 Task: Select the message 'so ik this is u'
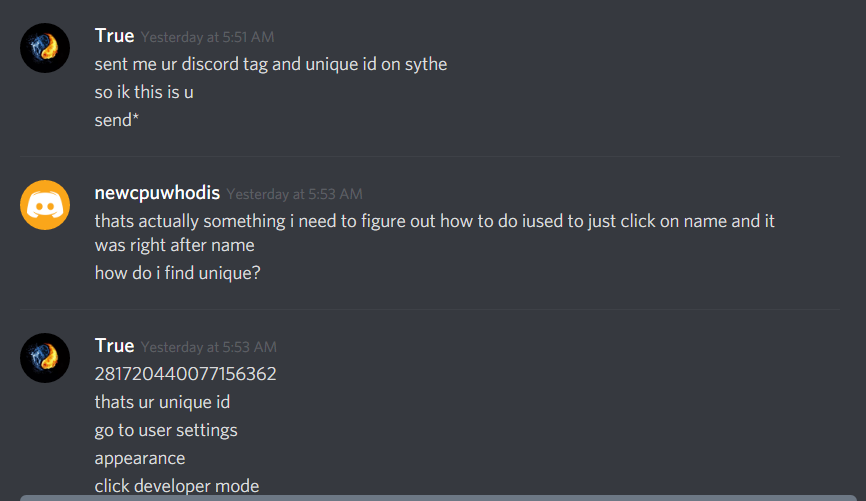[x=144, y=92]
